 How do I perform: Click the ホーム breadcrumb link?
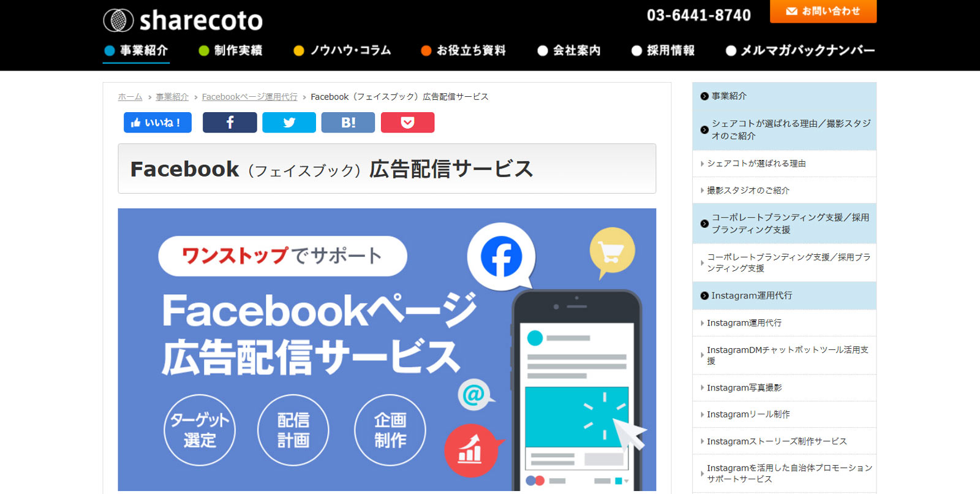(130, 97)
